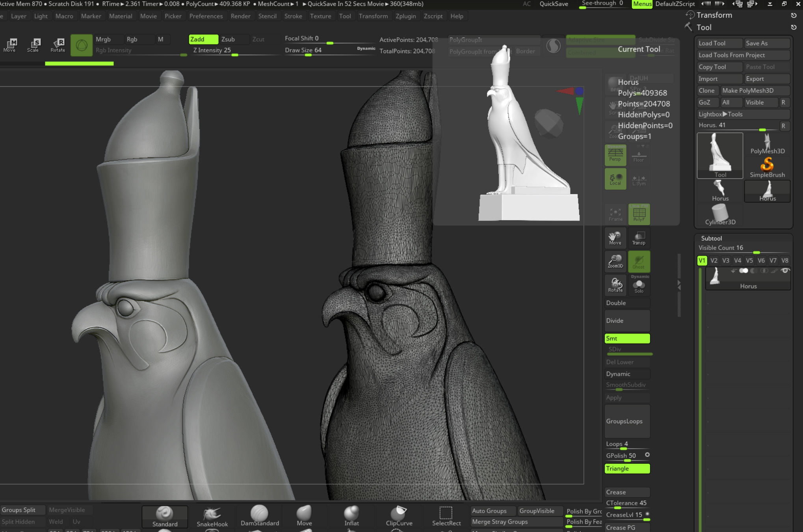Toggle Persp perspective view button

(615, 155)
